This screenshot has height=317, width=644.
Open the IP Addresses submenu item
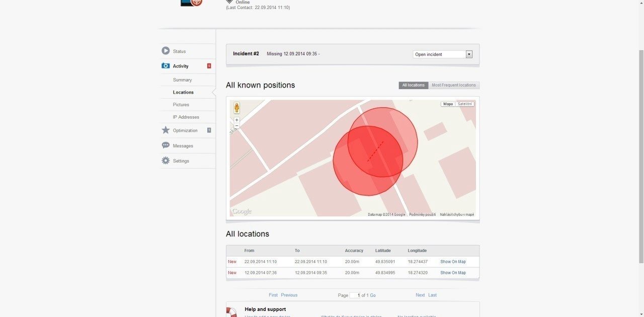pos(186,117)
